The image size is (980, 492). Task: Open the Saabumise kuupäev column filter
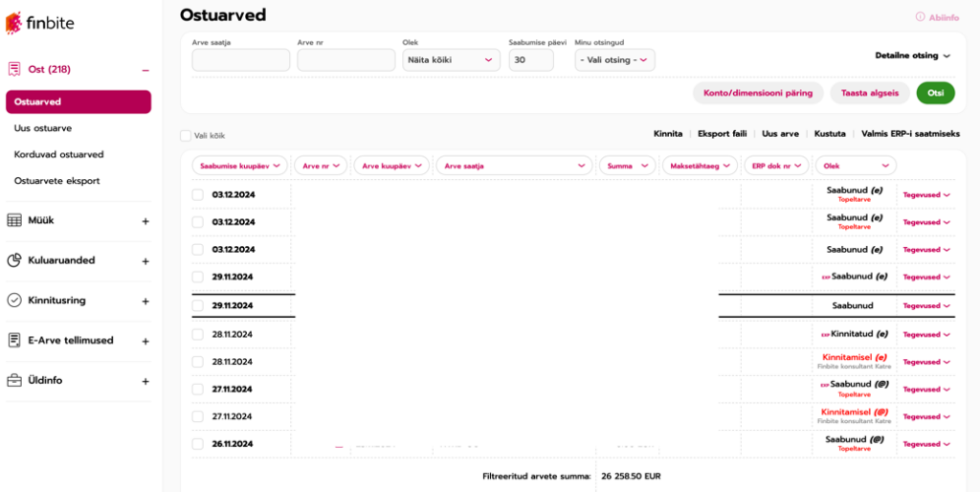tap(239, 166)
